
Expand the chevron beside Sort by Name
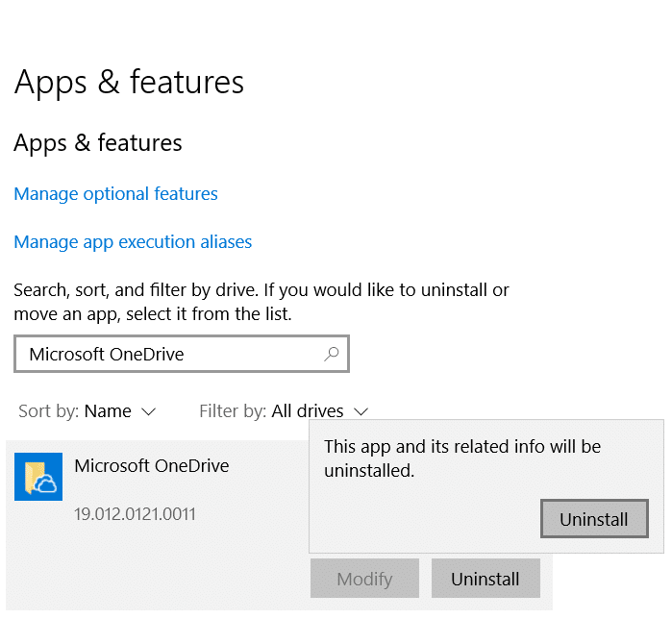tap(148, 411)
